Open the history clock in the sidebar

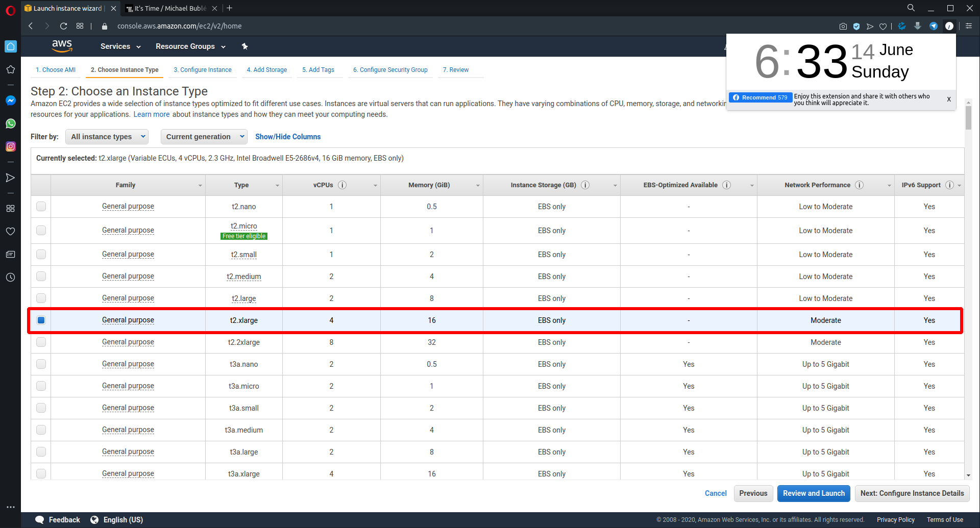(10, 278)
